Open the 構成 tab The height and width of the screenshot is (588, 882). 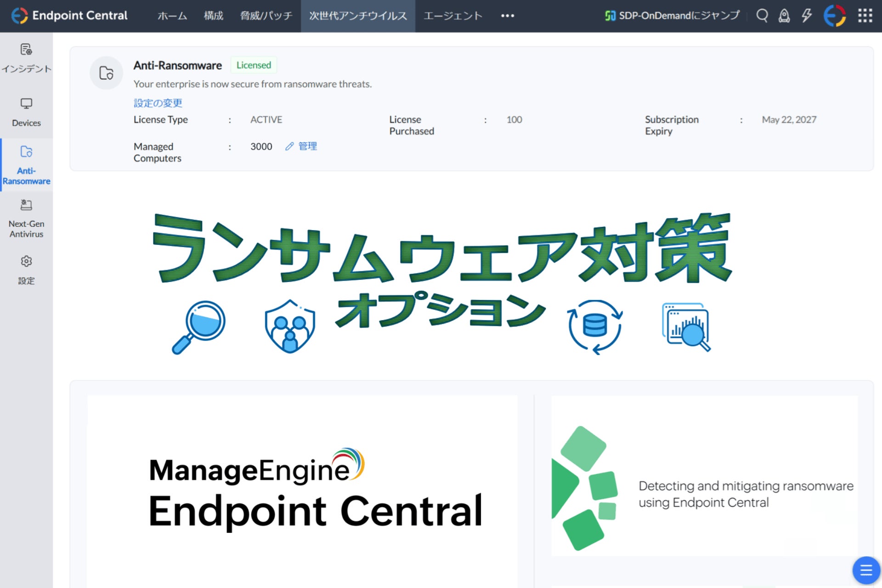pos(214,16)
